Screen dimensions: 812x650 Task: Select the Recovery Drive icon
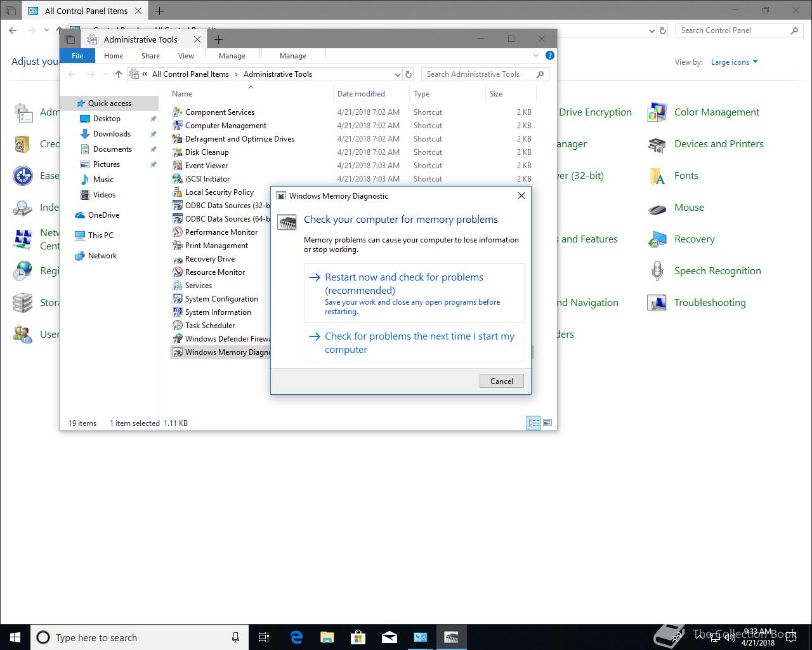tap(178, 259)
